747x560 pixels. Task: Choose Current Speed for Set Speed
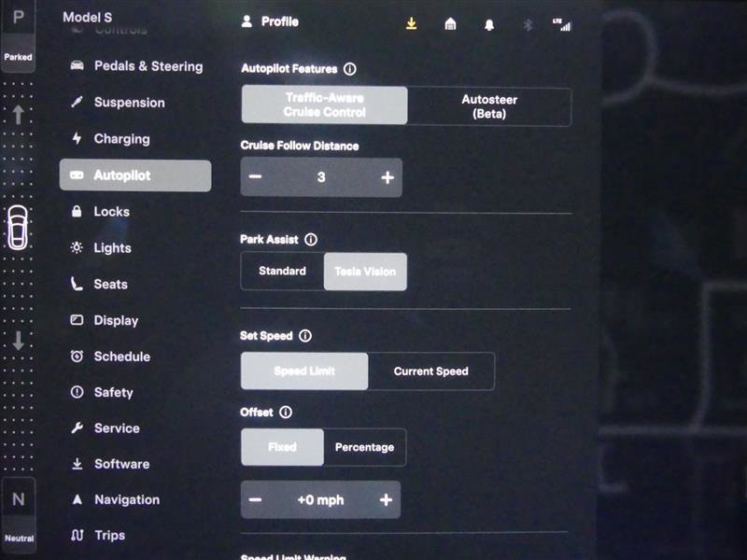[x=431, y=371]
